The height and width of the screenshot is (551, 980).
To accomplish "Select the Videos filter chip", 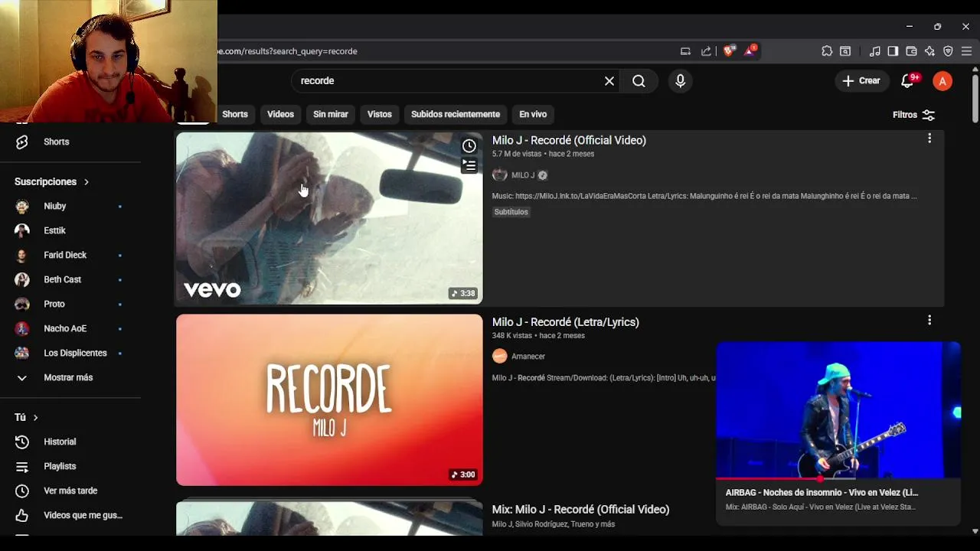I will [280, 114].
